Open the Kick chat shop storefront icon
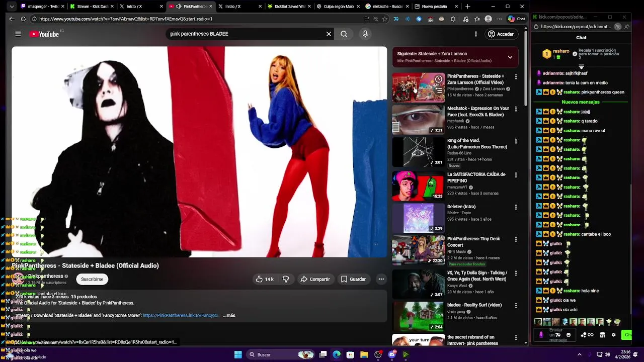Viewport: 644px width, 362px height. click(602, 335)
